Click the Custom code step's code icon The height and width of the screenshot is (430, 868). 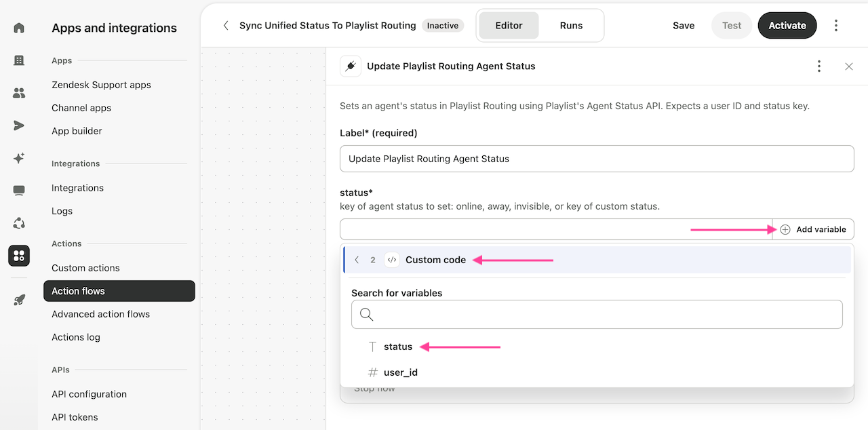[392, 260]
